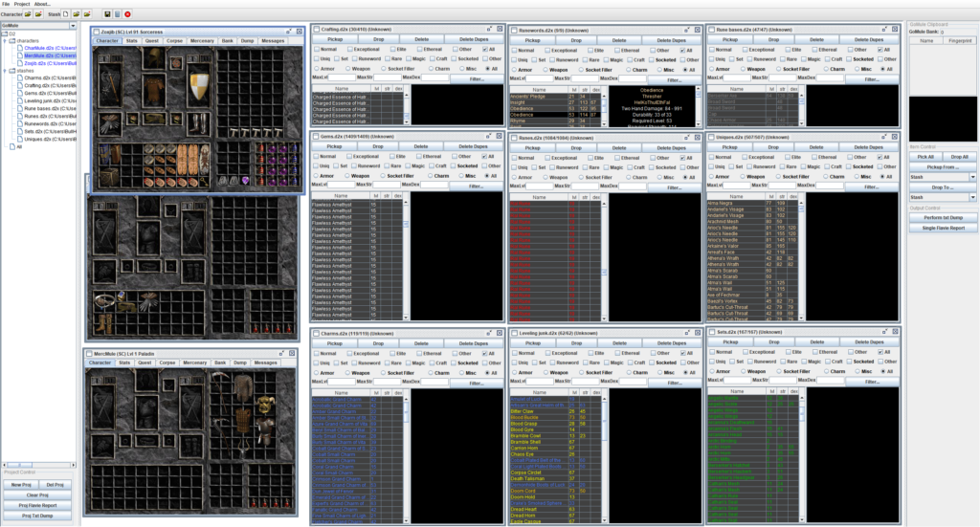The image size is (980, 527).
Task: Open the File menu
Action: point(6,4)
